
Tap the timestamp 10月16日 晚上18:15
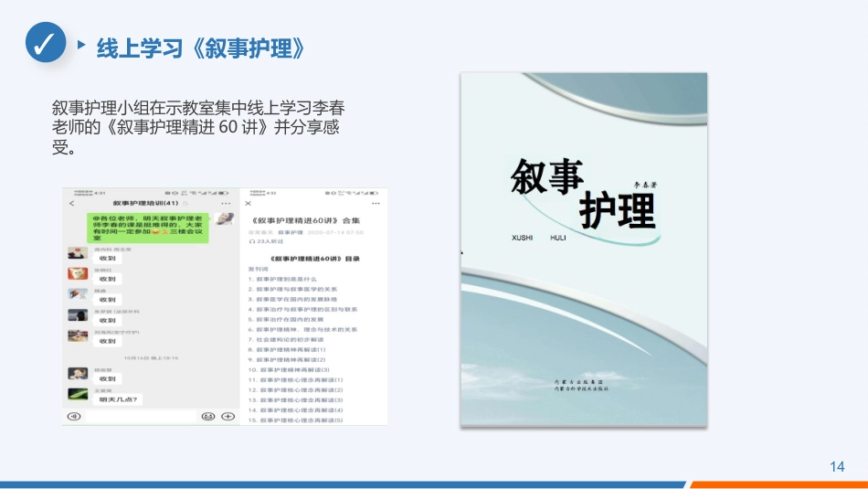tap(151, 358)
